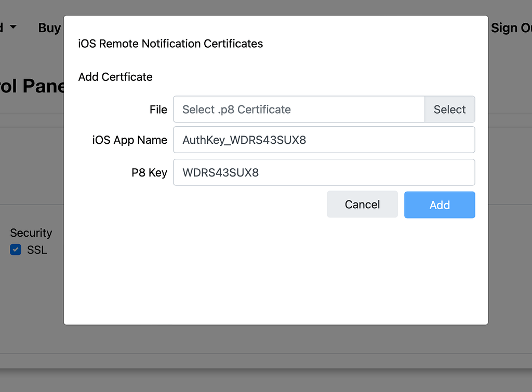Open the navigation dropdown caret
Image resolution: width=532 pixels, height=392 pixels.
(x=13, y=28)
